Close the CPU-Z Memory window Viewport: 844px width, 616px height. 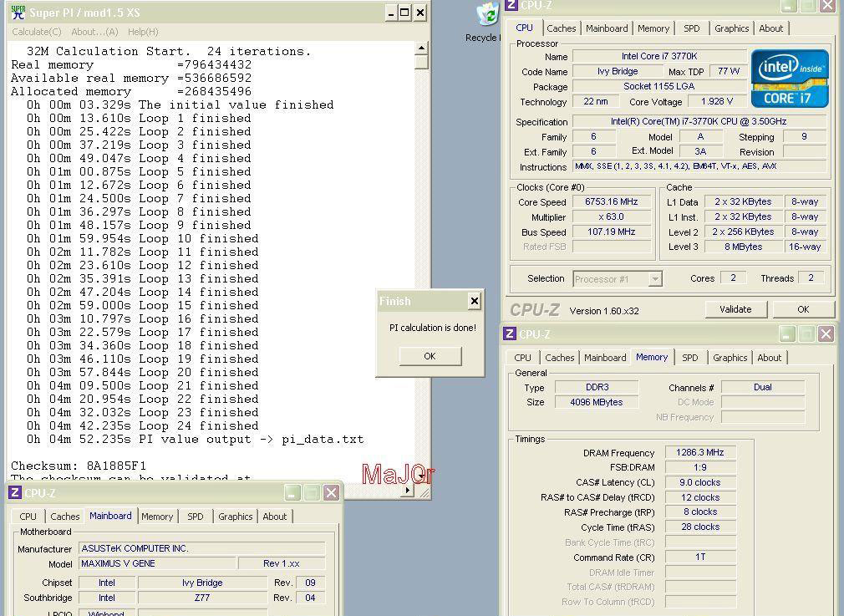pyautogui.click(x=826, y=334)
